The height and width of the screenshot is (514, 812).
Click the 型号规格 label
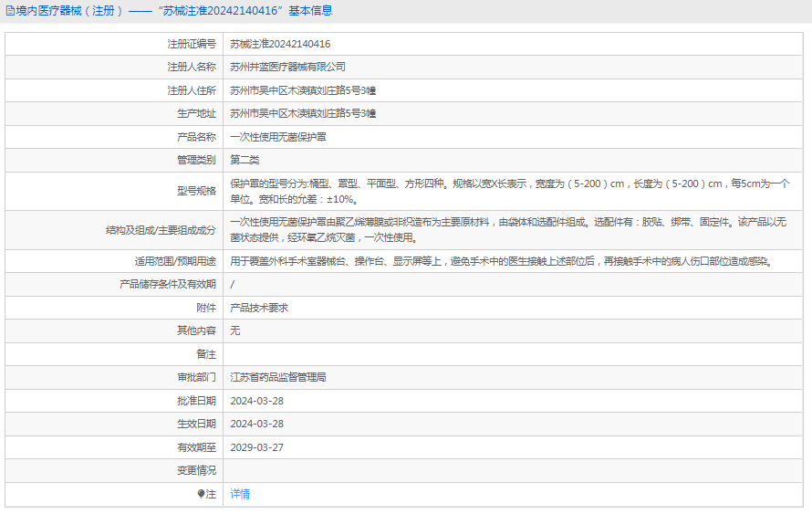coord(196,191)
